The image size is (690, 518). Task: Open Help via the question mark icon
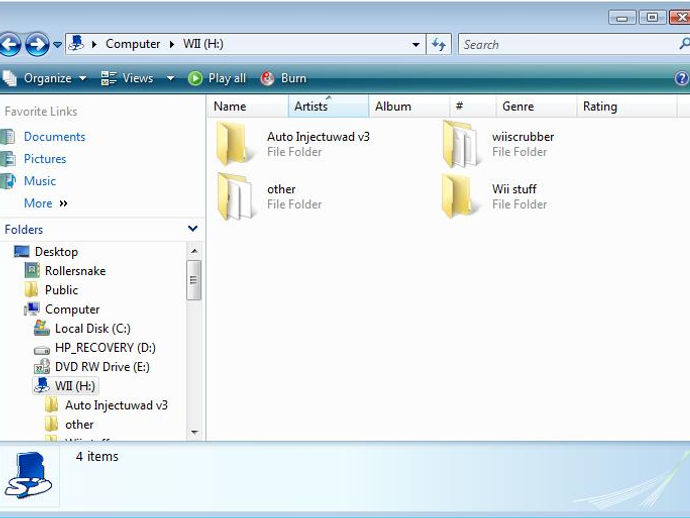point(682,78)
